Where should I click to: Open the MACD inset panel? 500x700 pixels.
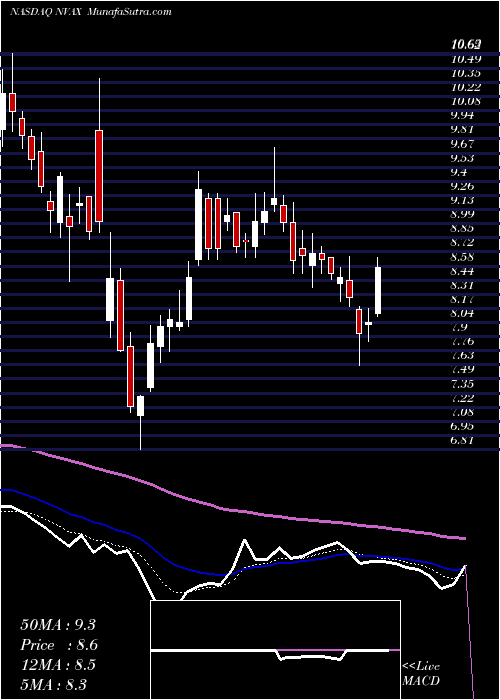click(x=275, y=650)
